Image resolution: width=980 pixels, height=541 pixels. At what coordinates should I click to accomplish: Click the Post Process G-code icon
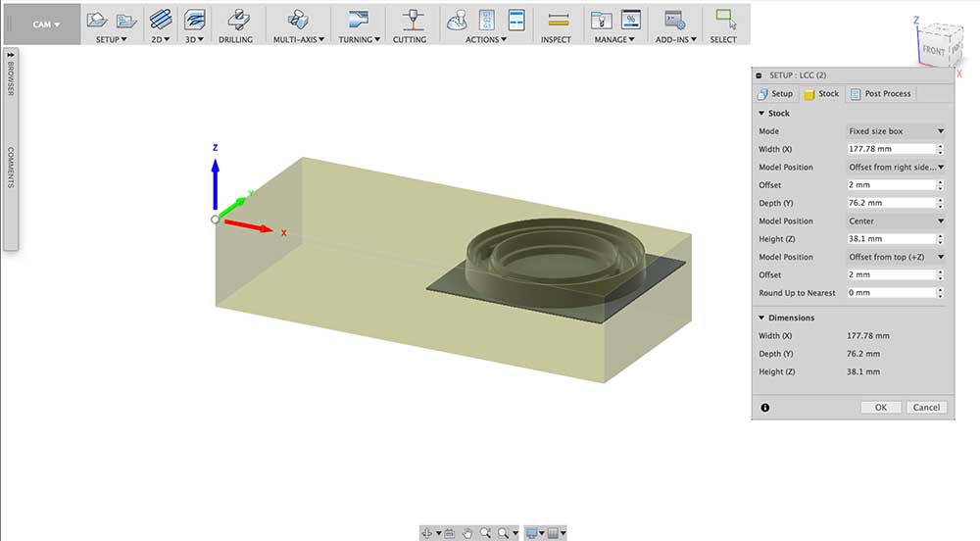[487, 20]
